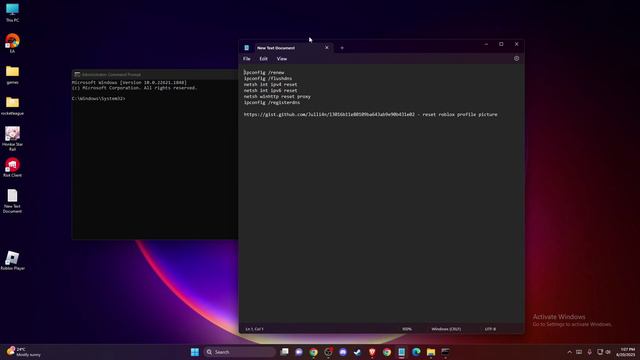Click the network icon in system tray
This screenshot has width=640, height=360.
[x=600, y=352]
